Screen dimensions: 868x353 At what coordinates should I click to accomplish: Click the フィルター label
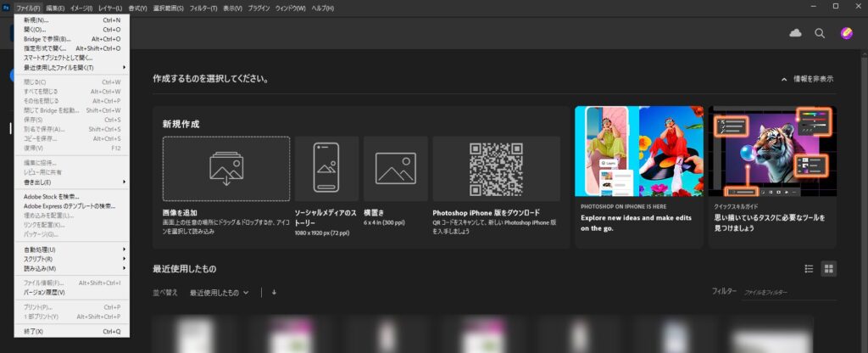coord(724,291)
